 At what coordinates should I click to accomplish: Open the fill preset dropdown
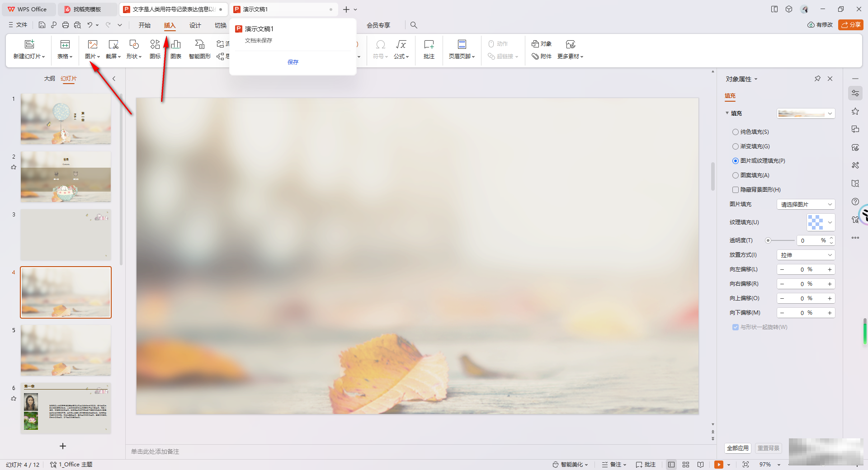click(806, 113)
